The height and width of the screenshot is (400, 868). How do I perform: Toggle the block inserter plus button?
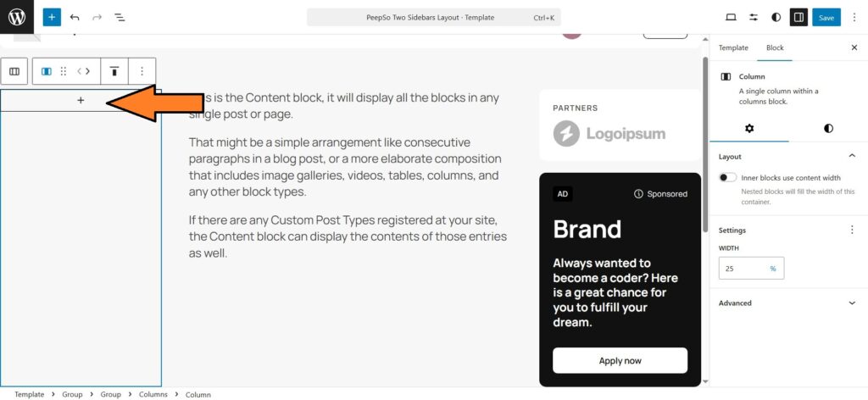coord(53,17)
